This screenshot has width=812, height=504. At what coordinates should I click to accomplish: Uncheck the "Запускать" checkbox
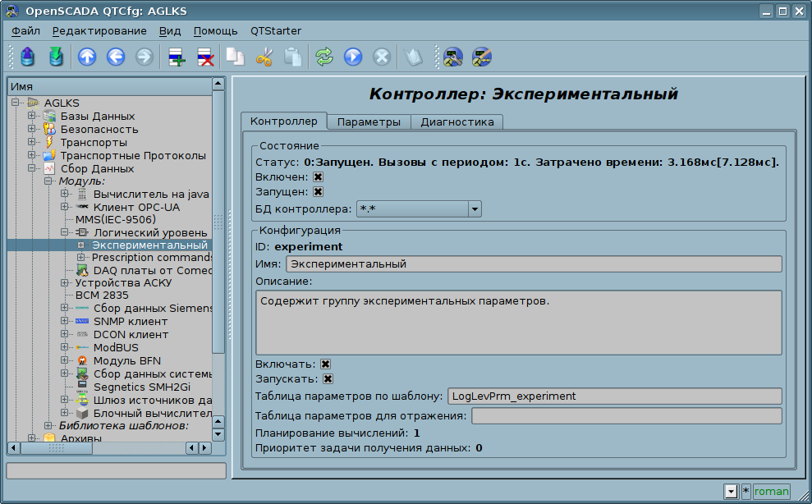(328, 379)
